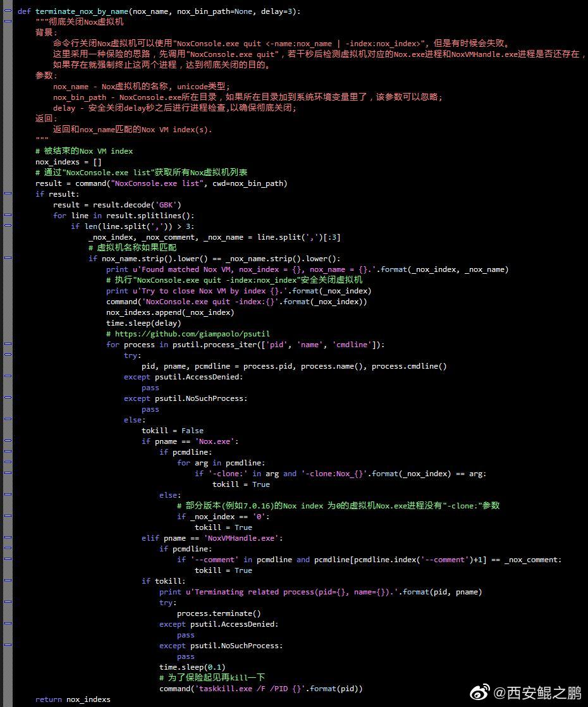Collapse the 'if len(line.split' block marker

8,226
